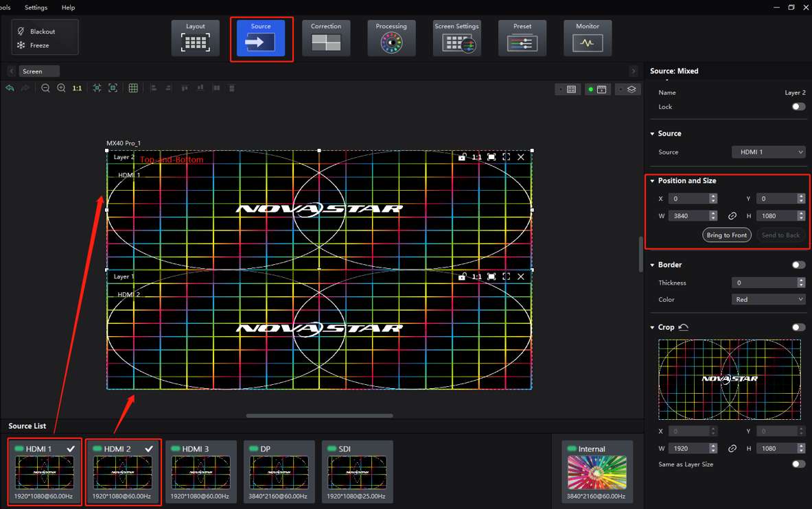Select the table layout view mode
This screenshot has height=509, width=812.
[x=568, y=89]
